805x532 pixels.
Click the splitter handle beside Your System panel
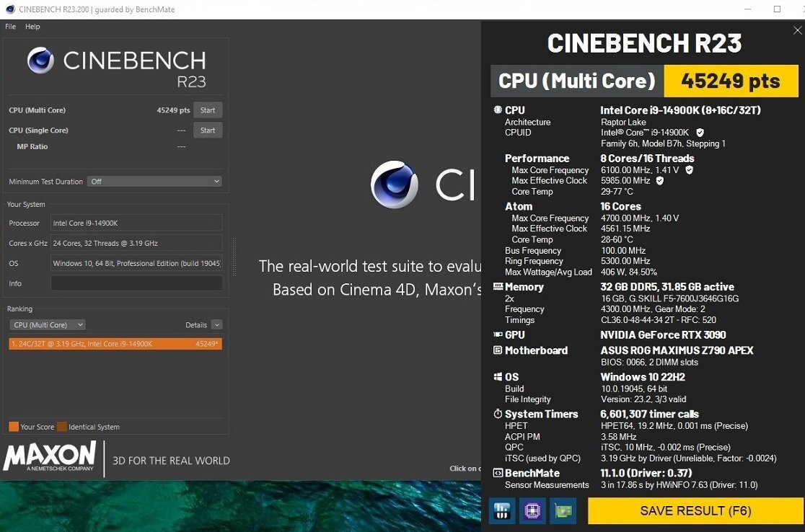click(x=234, y=257)
